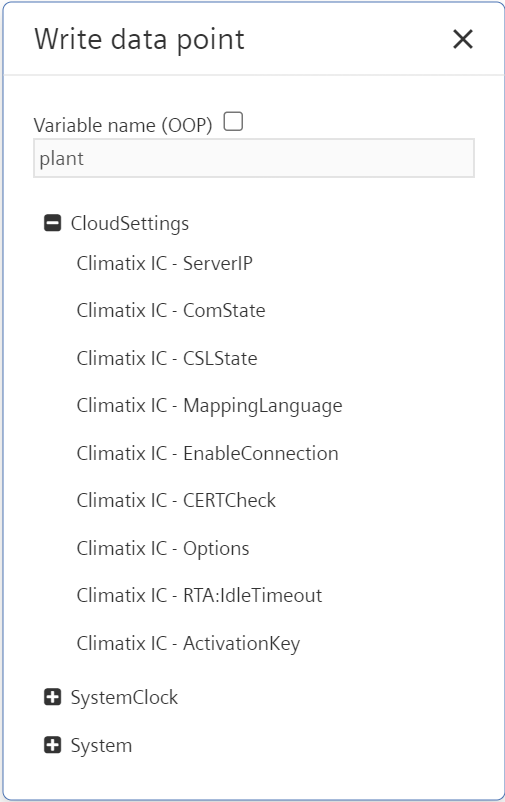The width and height of the screenshot is (505, 802).
Task: Expand the System plus icon
Action: coord(53,745)
